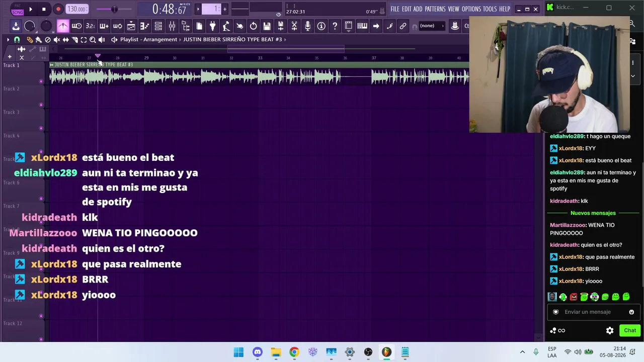
Task: Stop playback with the Stop button
Action: tap(44, 9)
